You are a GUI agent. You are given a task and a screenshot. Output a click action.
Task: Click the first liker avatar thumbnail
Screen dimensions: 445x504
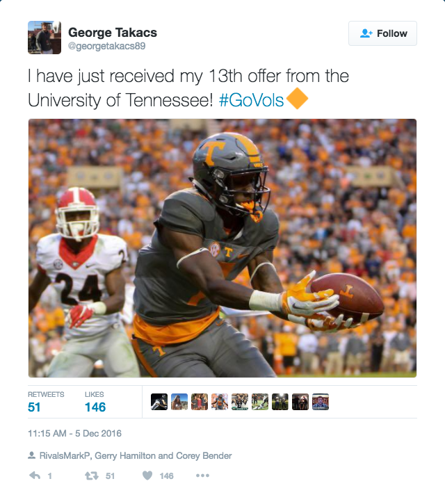(x=159, y=402)
